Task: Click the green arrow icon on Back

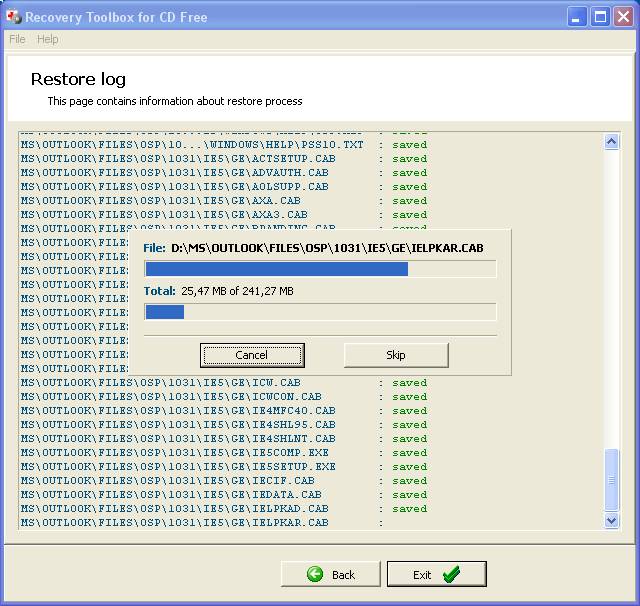Action: [315, 574]
